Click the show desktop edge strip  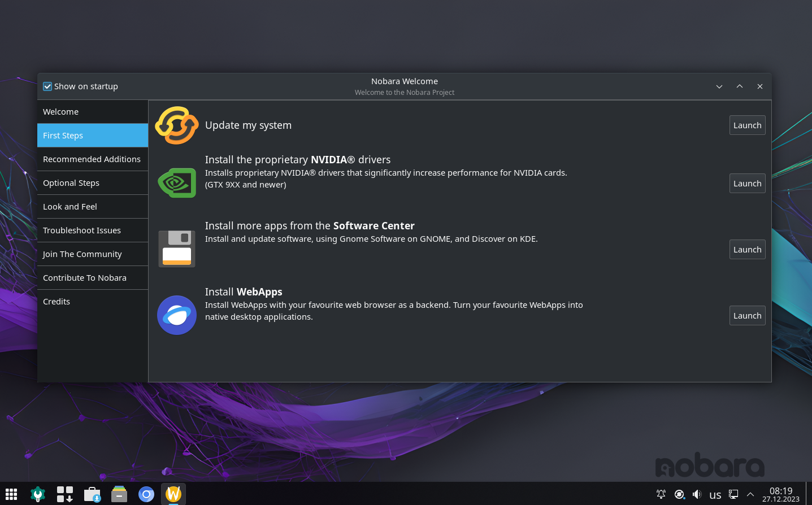(x=809, y=494)
